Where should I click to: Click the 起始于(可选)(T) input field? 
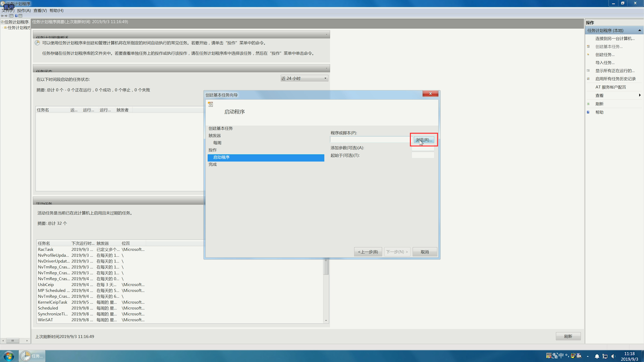(x=423, y=155)
